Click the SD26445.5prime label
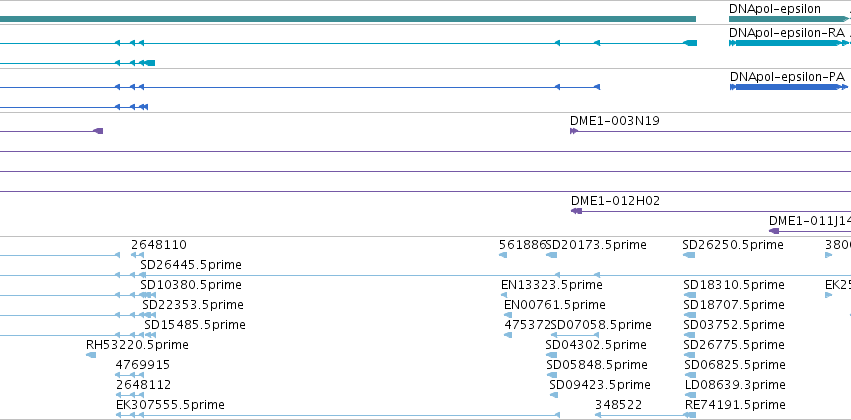851x420 pixels. pyautogui.click(x=190, y=265)
